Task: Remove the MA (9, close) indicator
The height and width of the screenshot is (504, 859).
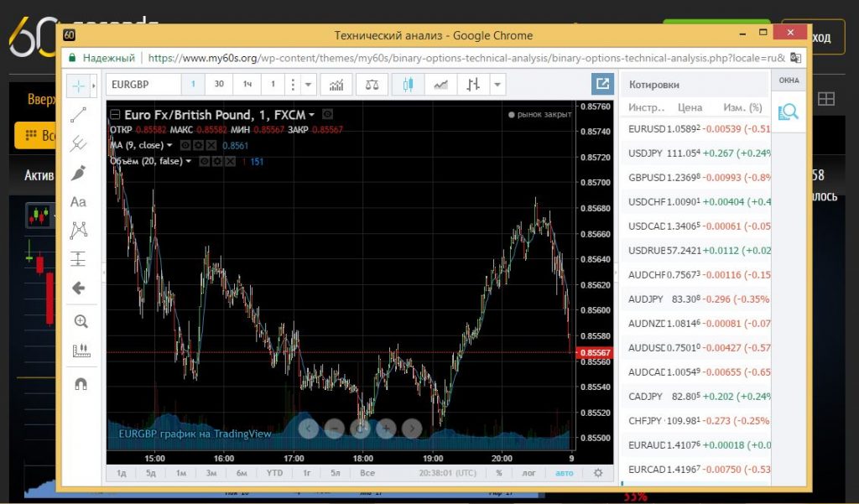Action: (210, 146)
